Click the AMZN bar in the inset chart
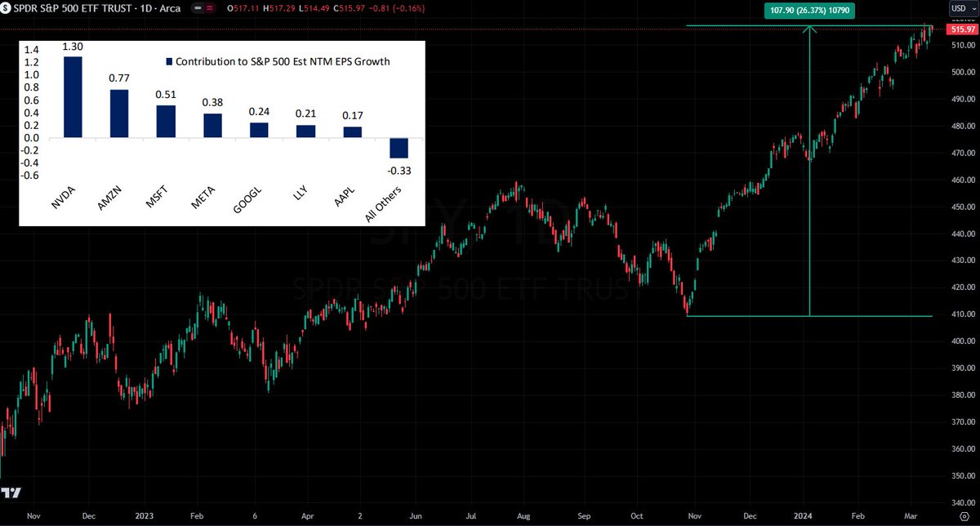Image resolution: width=980 pixels, height=526 pixels. point(119,114)
